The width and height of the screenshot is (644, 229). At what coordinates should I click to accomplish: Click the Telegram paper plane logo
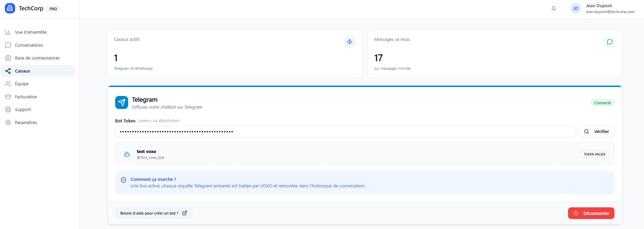tap(122, 102)
